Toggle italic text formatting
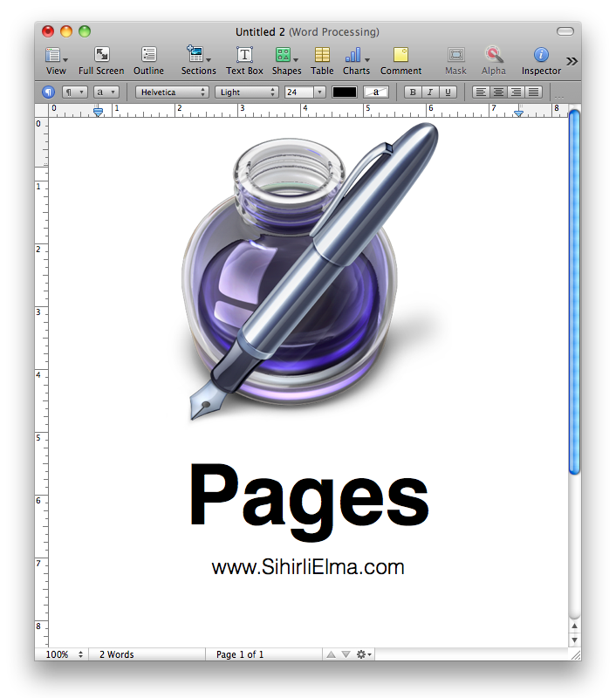Screen dimensions: 616x698 pyautogui.click(x=430, y=92)
